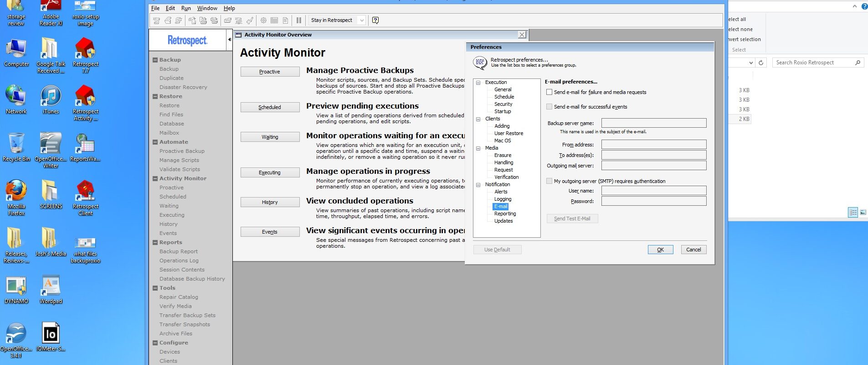Open the Help menu
This screenshot has width=868, height=365.
point(229,8)
